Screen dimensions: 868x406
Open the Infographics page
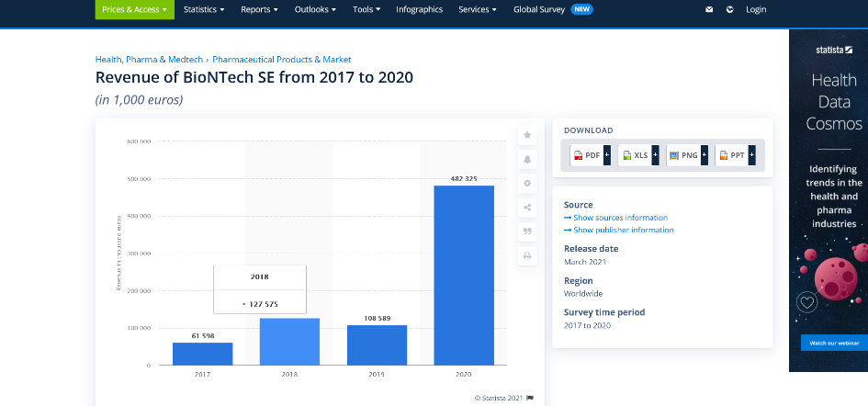pos(419,9)
